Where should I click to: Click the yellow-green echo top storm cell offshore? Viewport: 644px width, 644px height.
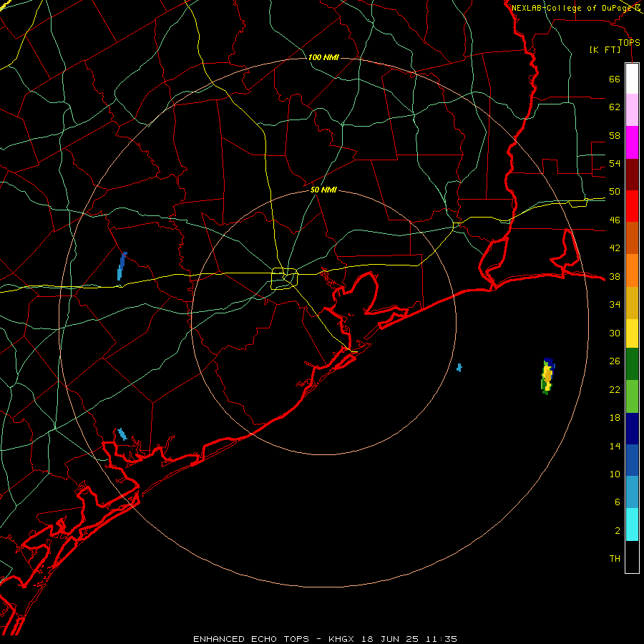point(547,376)
